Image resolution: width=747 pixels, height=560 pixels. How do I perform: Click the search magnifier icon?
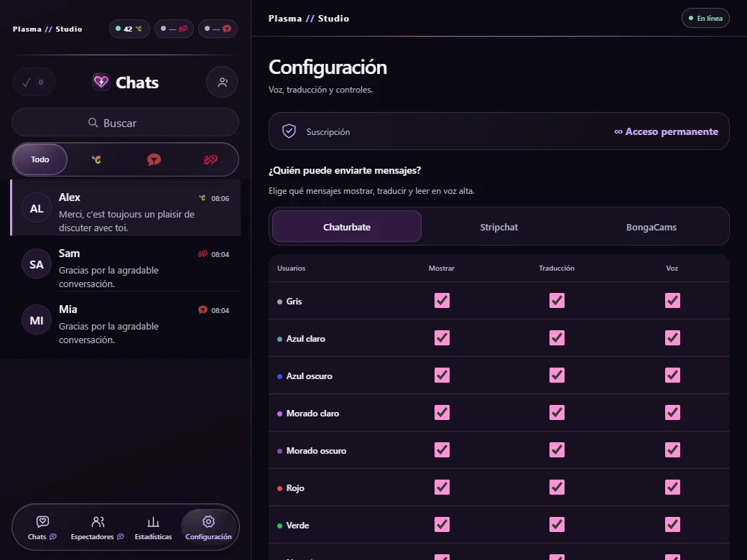pyautogui.click(x=93, y=123)
